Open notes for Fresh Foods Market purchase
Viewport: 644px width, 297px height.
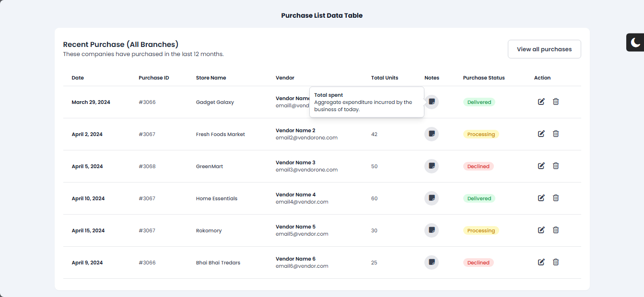tap(432, 134)
